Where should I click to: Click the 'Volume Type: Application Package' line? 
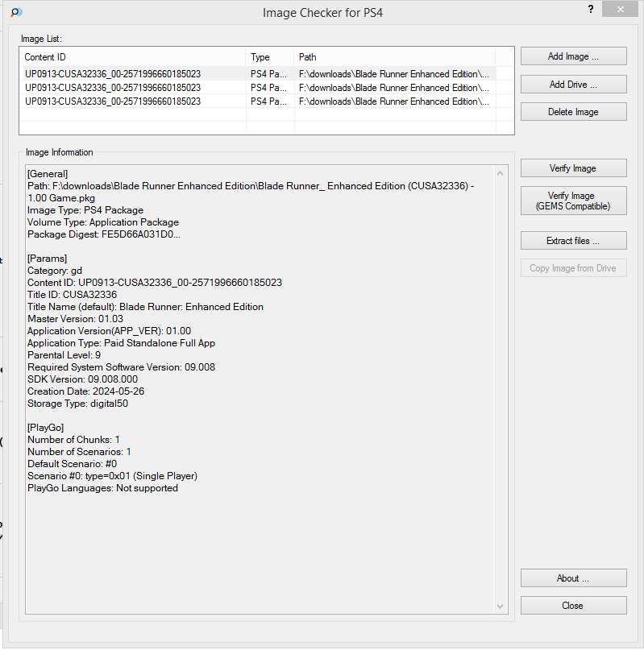click(x=103, y=222)
